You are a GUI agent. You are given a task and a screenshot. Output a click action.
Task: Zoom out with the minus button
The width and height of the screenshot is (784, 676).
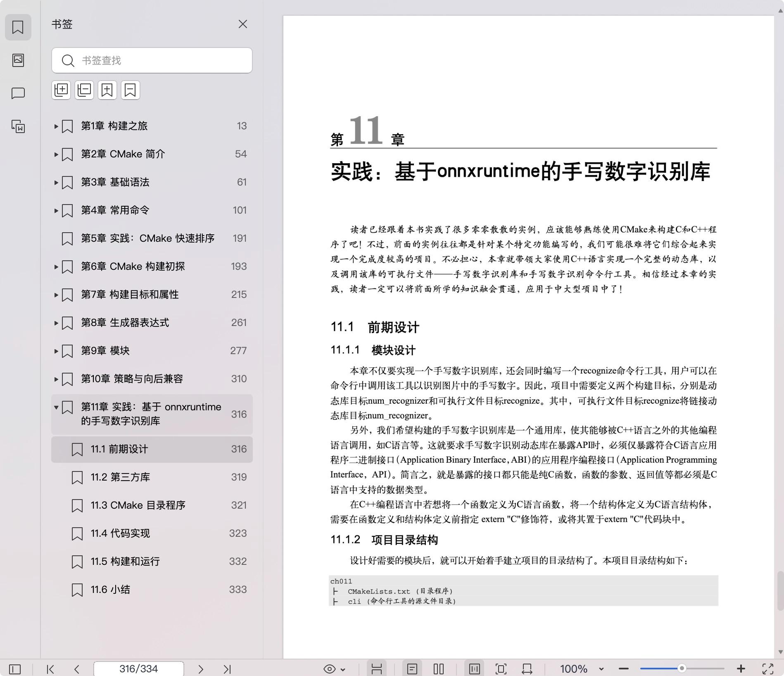click(624, 669)
